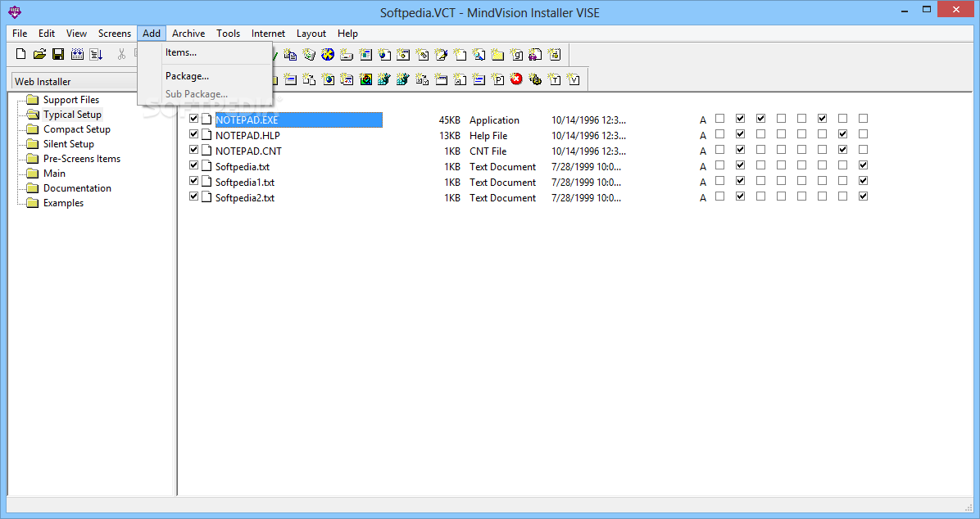
Task: Click the V action icon in lower toolbar
Action: (x=573, y=79)
